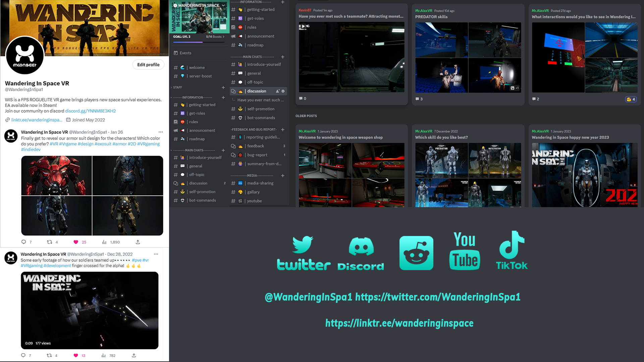Click comment count on PREDATOR skills post
Screen dimensions: 644x362
pos(419,99)
